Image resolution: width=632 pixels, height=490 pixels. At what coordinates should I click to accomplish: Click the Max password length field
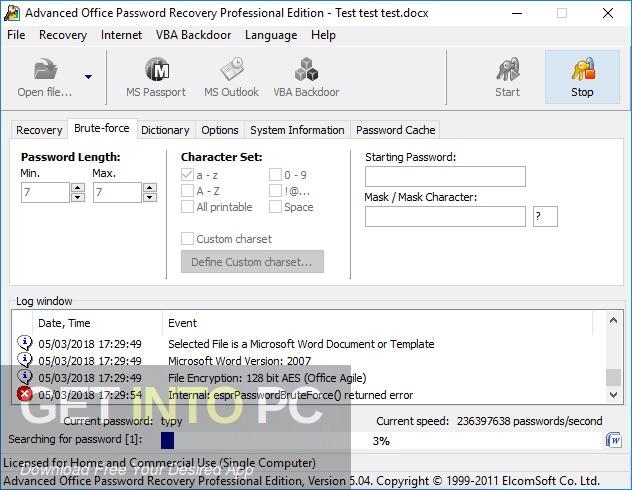tap(117, 192)
